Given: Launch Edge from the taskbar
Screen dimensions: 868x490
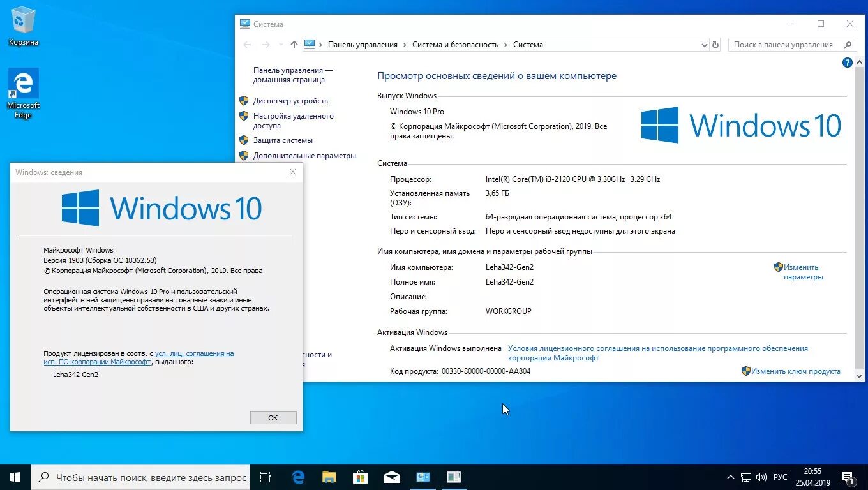Looking at the screenshot, I should [298, 477].
